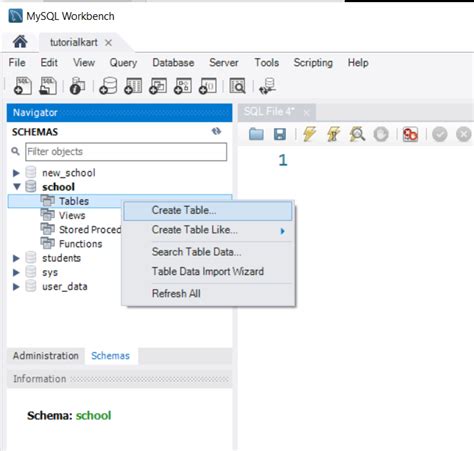Create a new function toolbar icon

[208, 86]
